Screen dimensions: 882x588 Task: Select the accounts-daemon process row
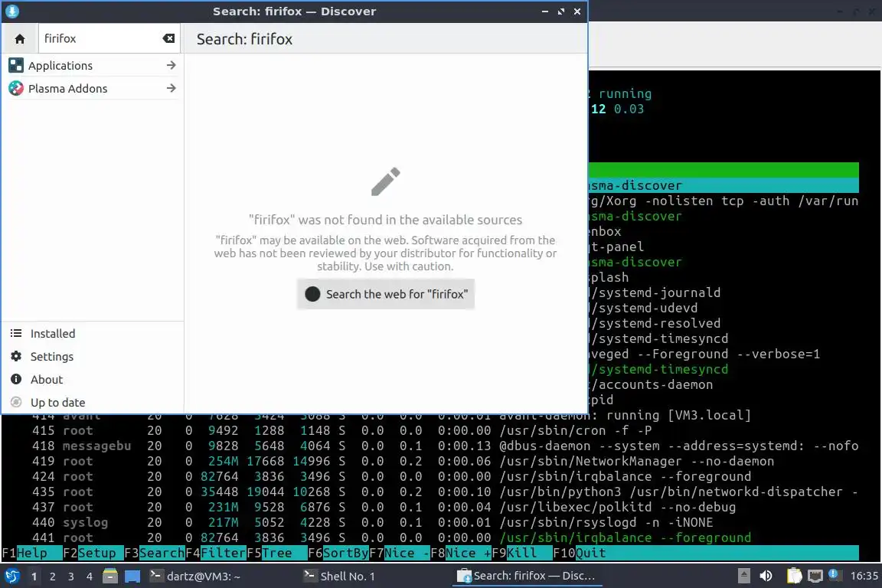pos(724,384)
